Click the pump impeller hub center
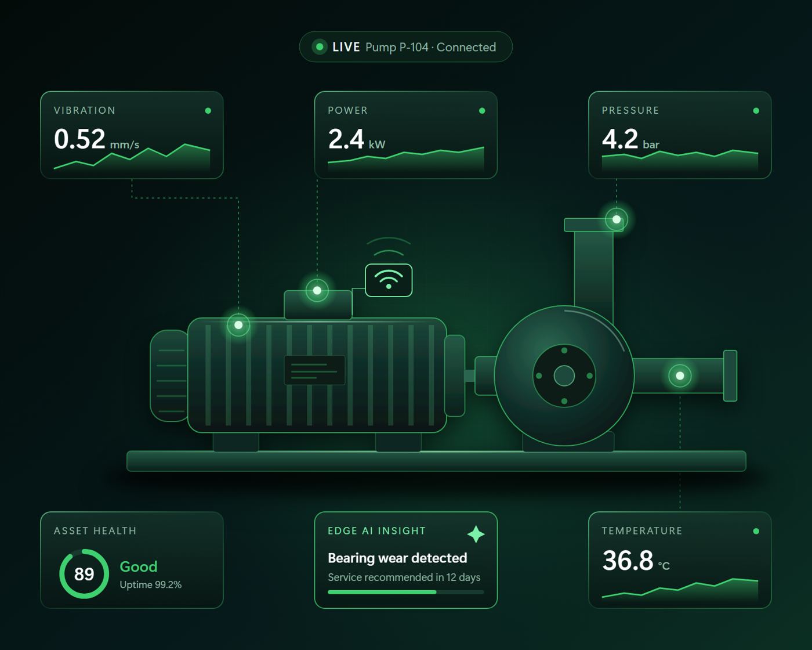This screenshot has height=650, width=812. point(564,375)
